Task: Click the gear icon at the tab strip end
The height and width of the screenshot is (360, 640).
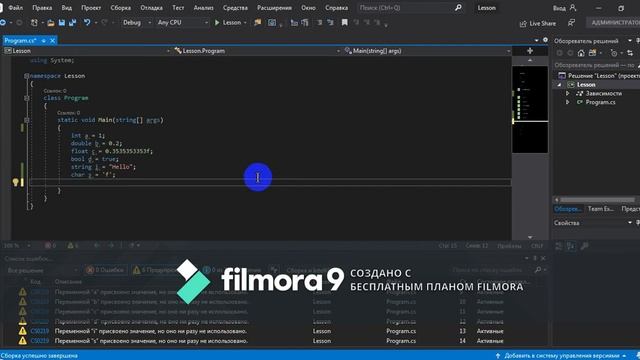Action: [x=545, y=40]
